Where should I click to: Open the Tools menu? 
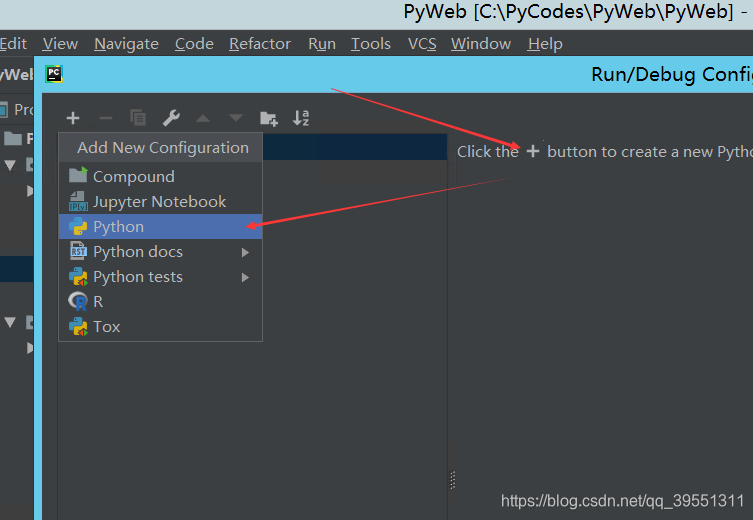[371, 44]
